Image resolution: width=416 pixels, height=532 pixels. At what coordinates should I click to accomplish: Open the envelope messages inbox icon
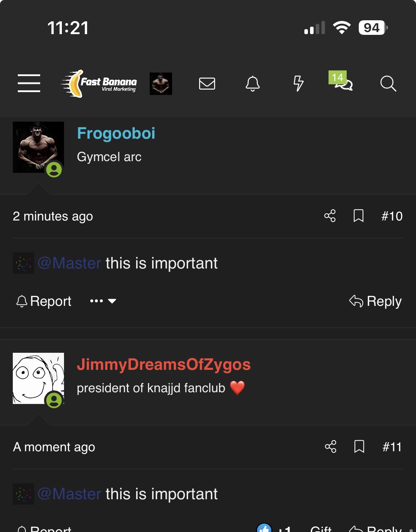[x=207, y=84]
